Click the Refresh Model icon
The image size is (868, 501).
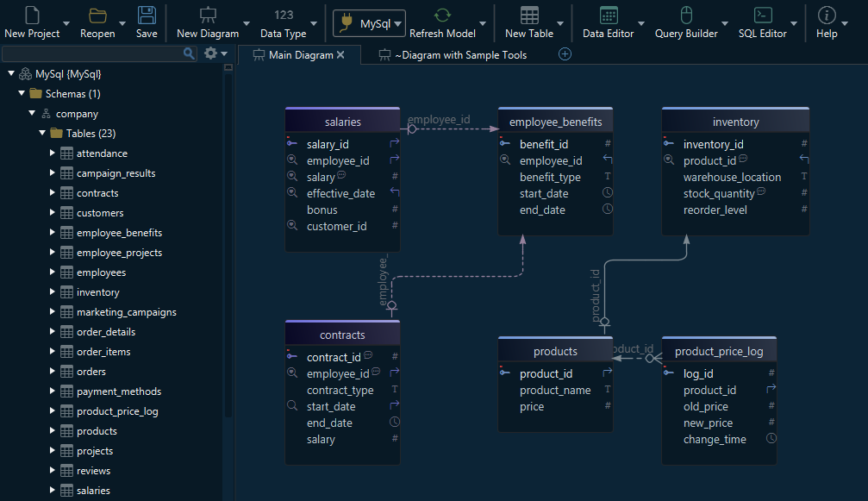[442, 15]
